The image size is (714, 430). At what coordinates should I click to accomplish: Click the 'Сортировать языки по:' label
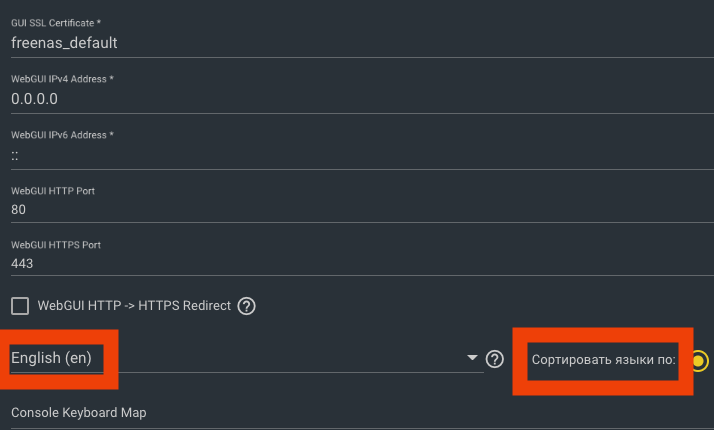[x=603, y=360]
